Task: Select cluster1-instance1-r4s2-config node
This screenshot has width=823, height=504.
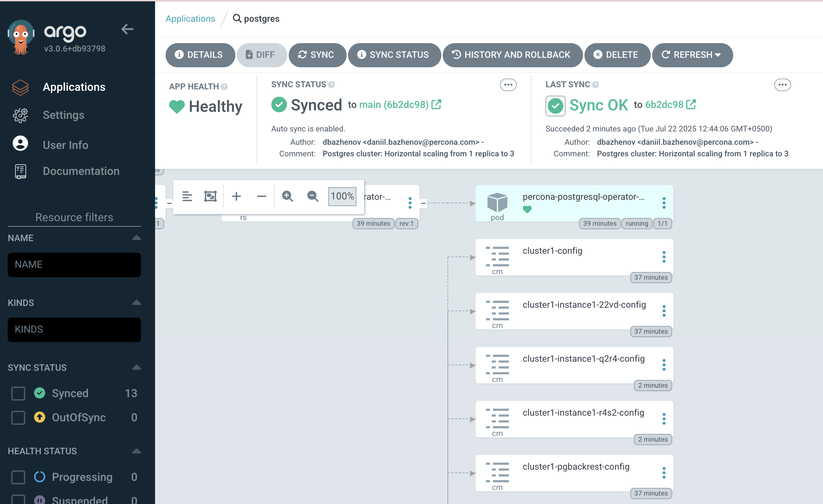Action: [574, 419]
